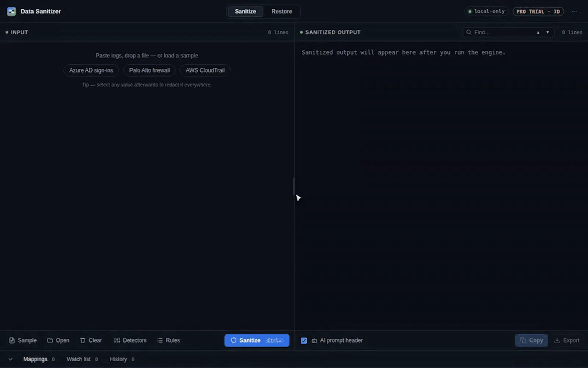Open the Mappings tab
The width and height of the screenshot is (588, 368).
click(39, 359)
